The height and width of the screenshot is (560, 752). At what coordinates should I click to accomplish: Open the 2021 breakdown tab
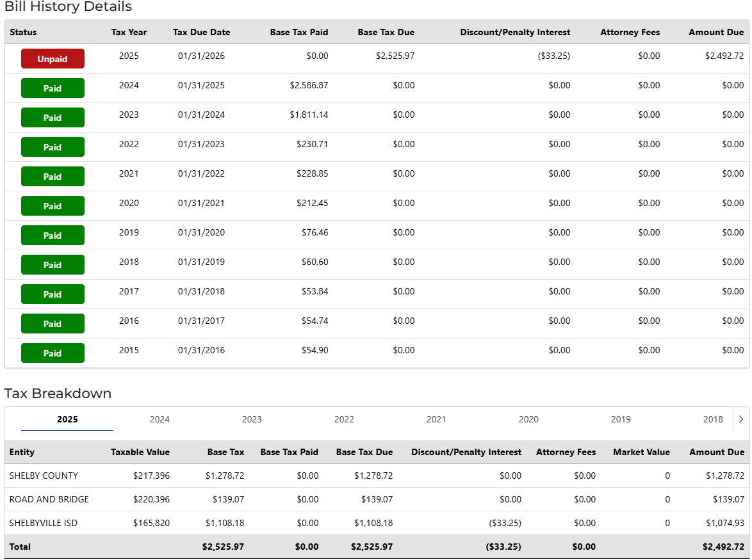tap(436, 419)
